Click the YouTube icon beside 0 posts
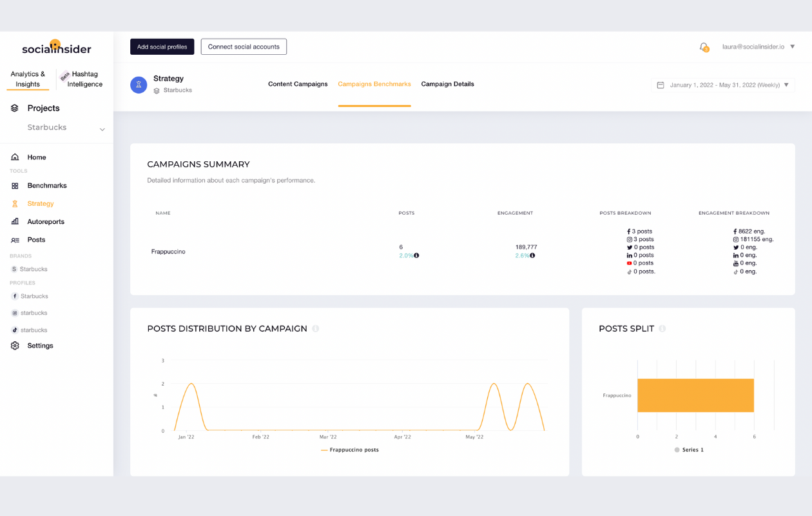The height and width of the screenshot is (516, 812). pos(630,263)
